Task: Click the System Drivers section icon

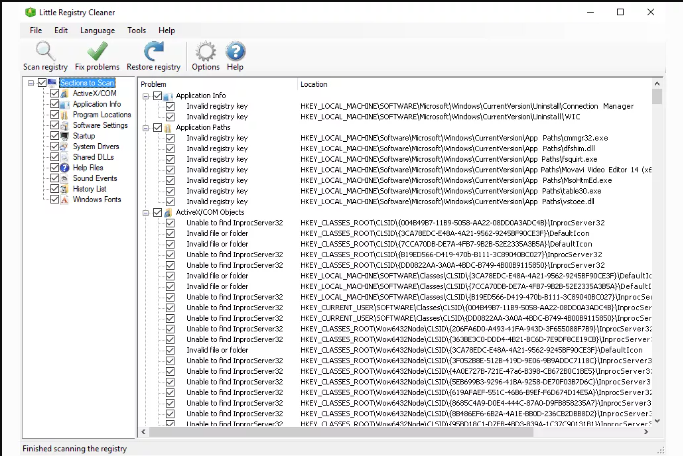Action: point(64,146)
